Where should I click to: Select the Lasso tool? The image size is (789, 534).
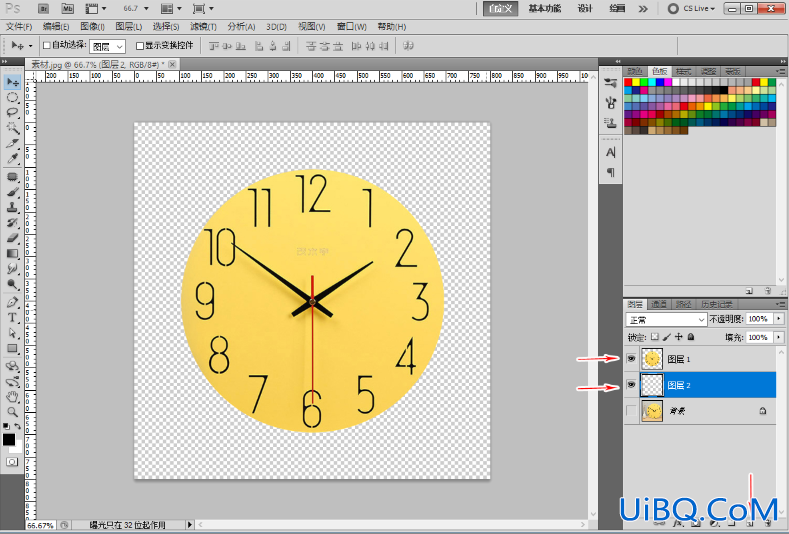tap(13, 113)
